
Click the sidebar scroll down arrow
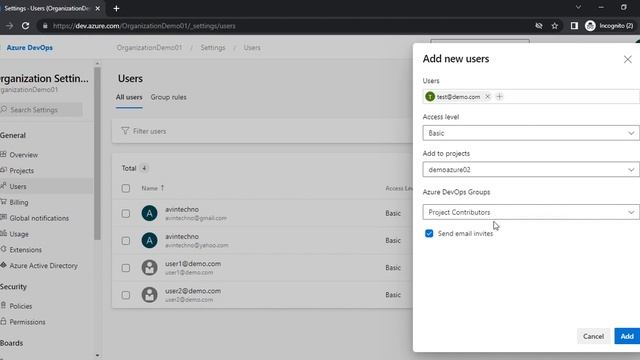tap(97, 356)
